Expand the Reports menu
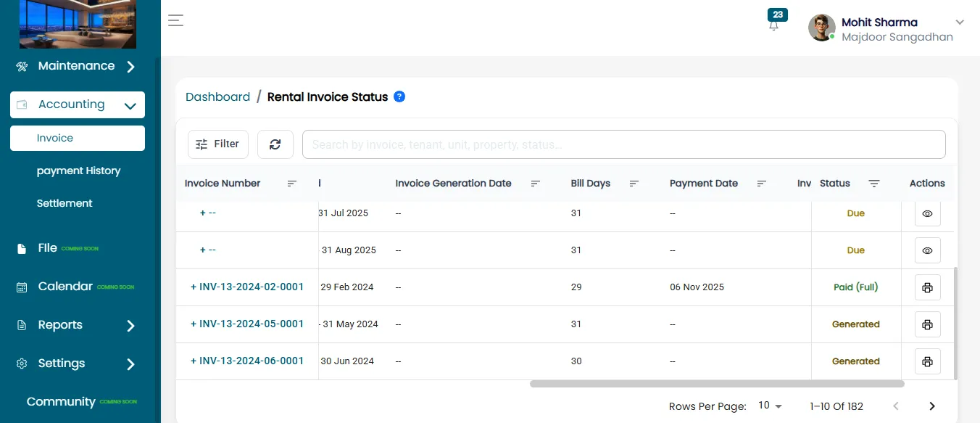 pos(78,325)
